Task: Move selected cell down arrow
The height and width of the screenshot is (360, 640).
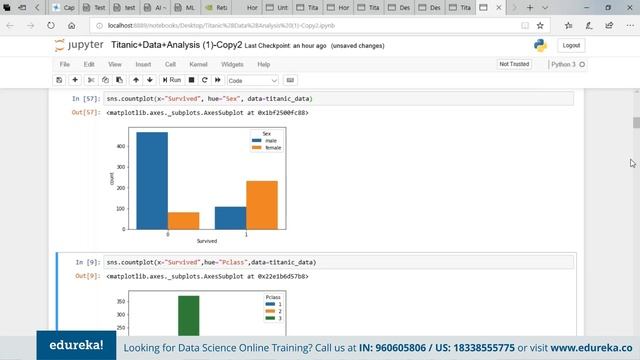Action: point(150,80)
